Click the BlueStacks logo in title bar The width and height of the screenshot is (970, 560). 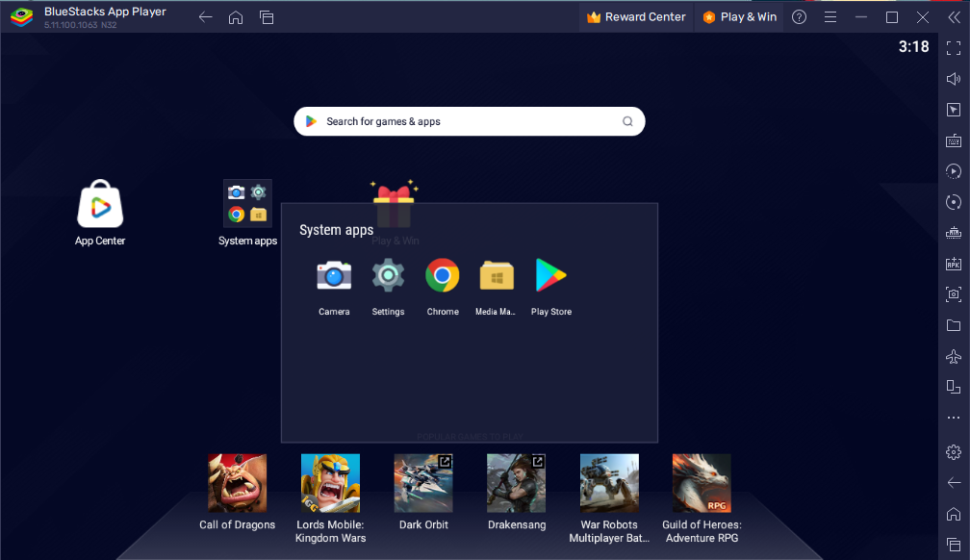pyautogui.click(x=21, y=17)
